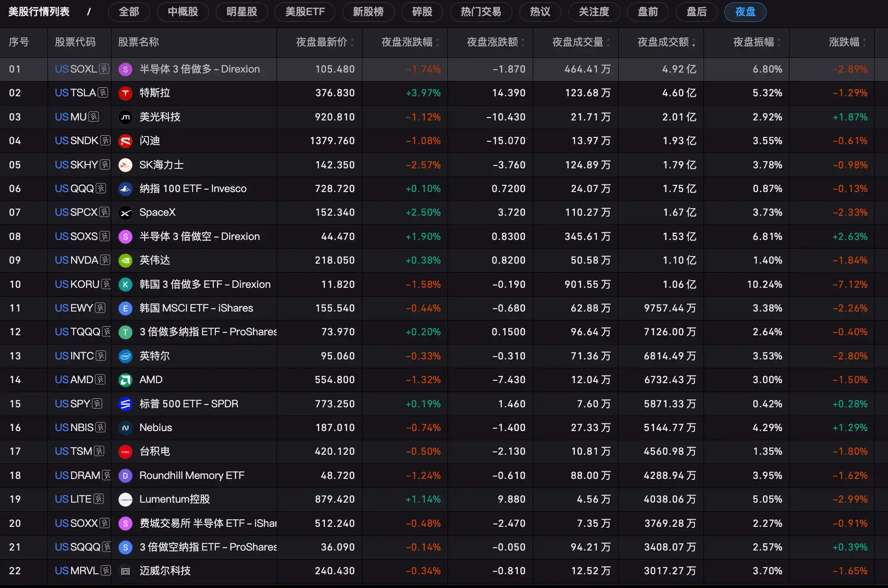Click the SanDisk (闪迪) logo icon
This screenshot has height=588, width=888.
pyautogui.click(x=125, y=141)
